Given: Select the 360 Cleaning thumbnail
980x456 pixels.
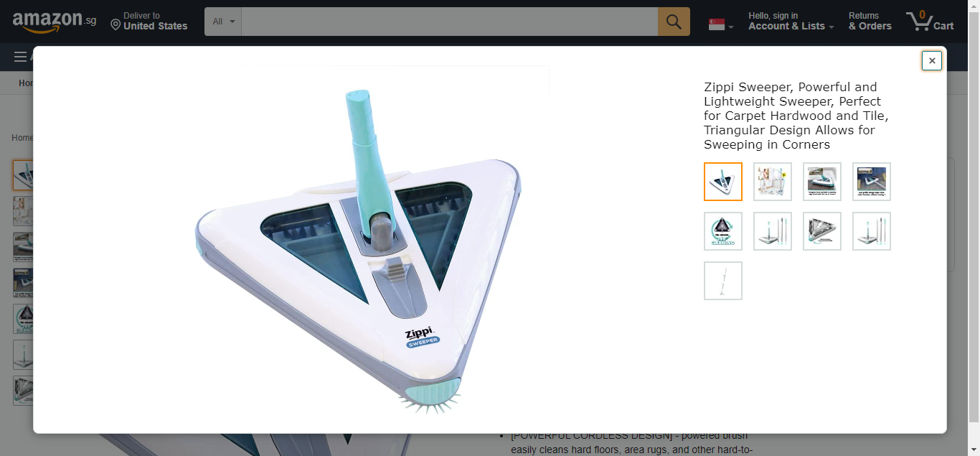Looking at the screenshot, I should tap(723, 231).
